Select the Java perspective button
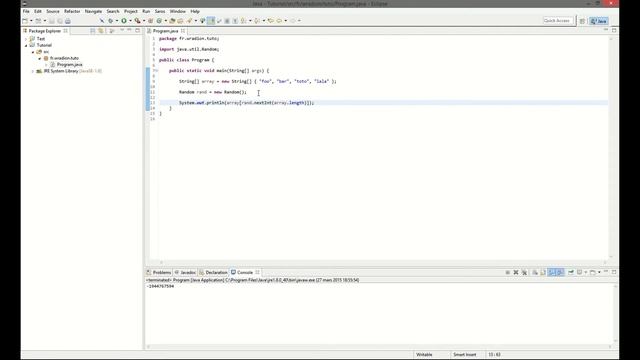Screen dimensions: 640x360 click(599, 21)
